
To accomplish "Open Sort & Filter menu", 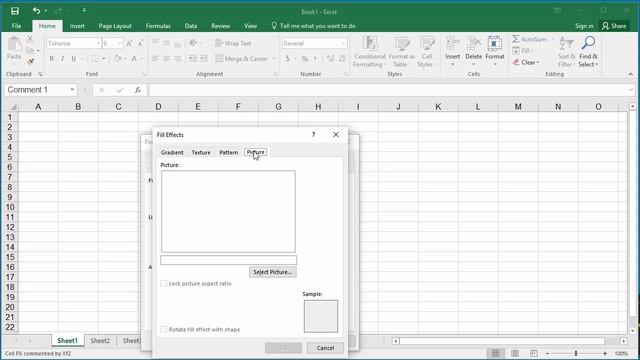I will click(x=567, y=52).
